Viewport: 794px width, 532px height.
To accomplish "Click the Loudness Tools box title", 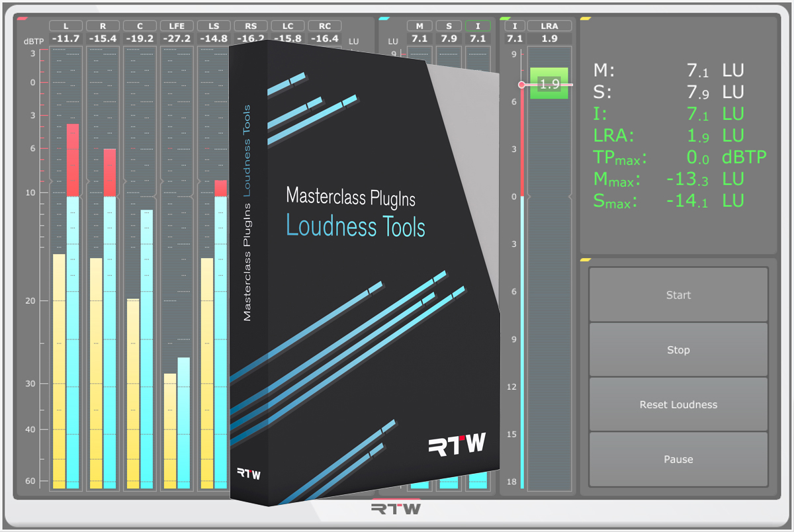I will pyautogui.click(x=355, y=226).
